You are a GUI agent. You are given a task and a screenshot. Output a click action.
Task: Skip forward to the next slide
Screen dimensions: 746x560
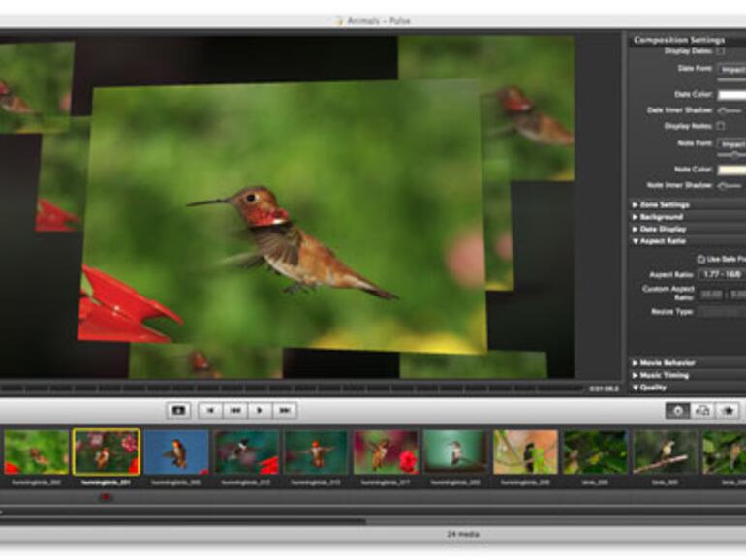(285, 410)
